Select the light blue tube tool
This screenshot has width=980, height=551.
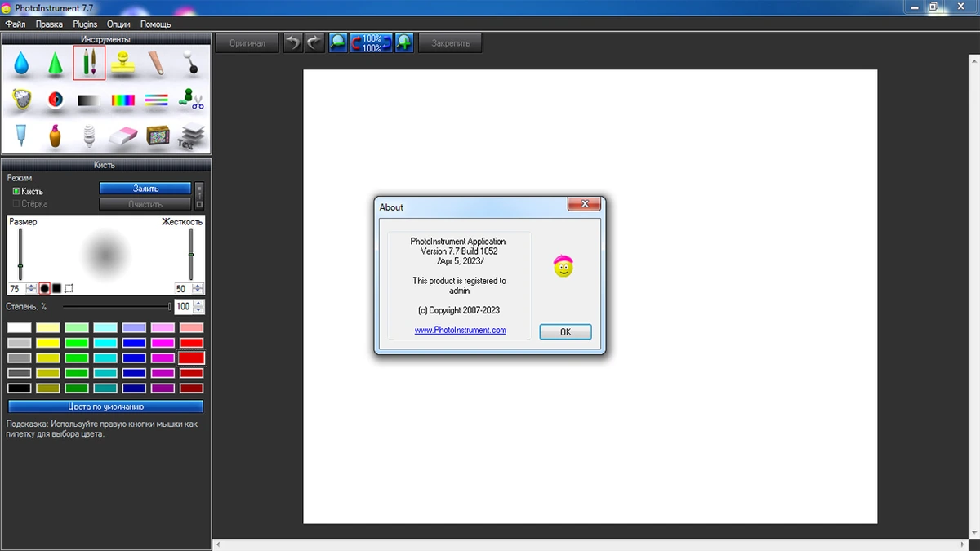click(x=21, y=136)
